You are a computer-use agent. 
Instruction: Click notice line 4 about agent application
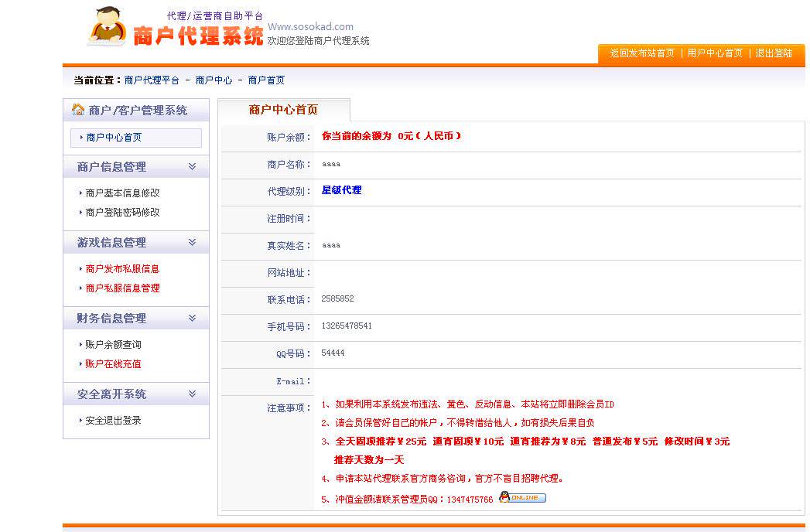(x=443, y=479)
